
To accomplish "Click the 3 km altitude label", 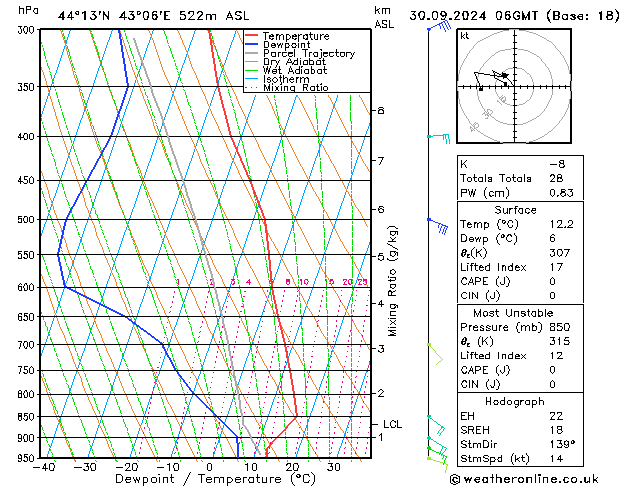I will point(381,349).
